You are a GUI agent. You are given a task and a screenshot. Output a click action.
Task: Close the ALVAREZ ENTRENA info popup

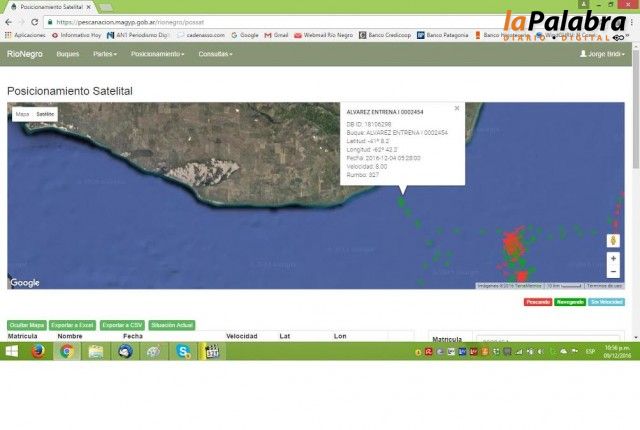457,108
